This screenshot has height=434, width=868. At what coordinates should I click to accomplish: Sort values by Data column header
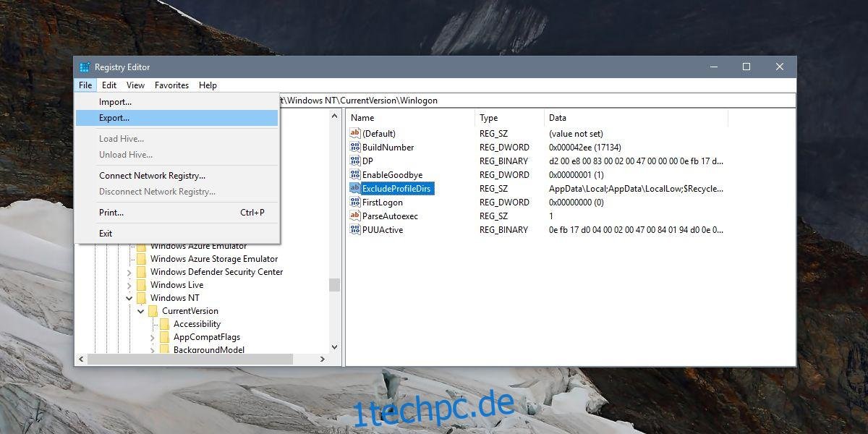(636, 118)
